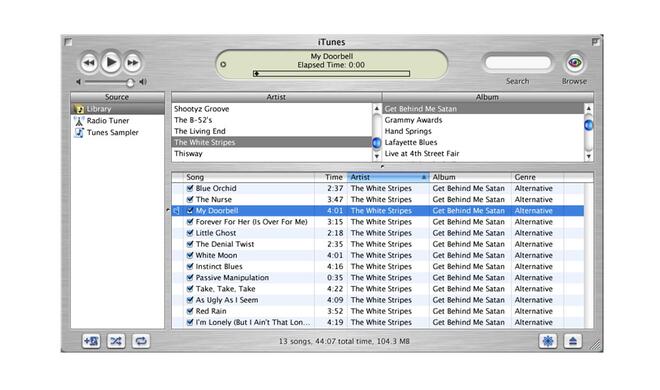Open the visualizer with the flower button
Image resolution: width=660 pixels, height=390 pixels.
point(548,341)
